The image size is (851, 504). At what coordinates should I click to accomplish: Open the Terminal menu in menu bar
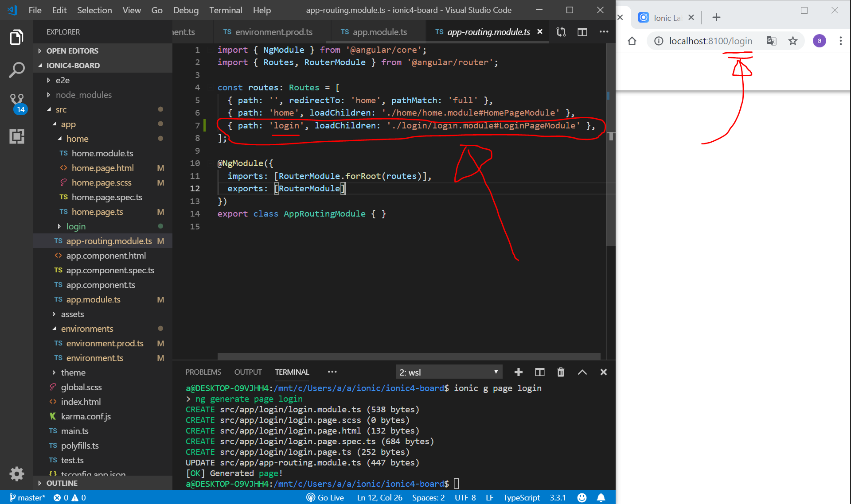pyautogui.click(x=226, y=10)
